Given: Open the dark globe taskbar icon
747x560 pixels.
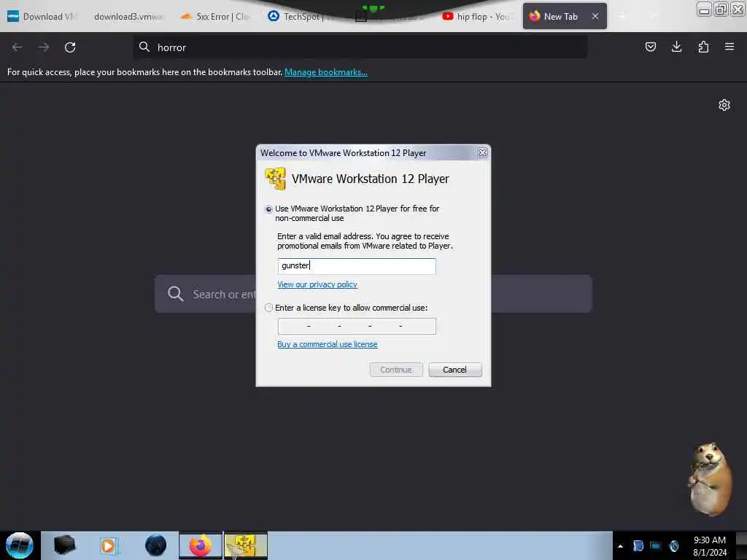Looking at the screenshot, I should (156, 545).
